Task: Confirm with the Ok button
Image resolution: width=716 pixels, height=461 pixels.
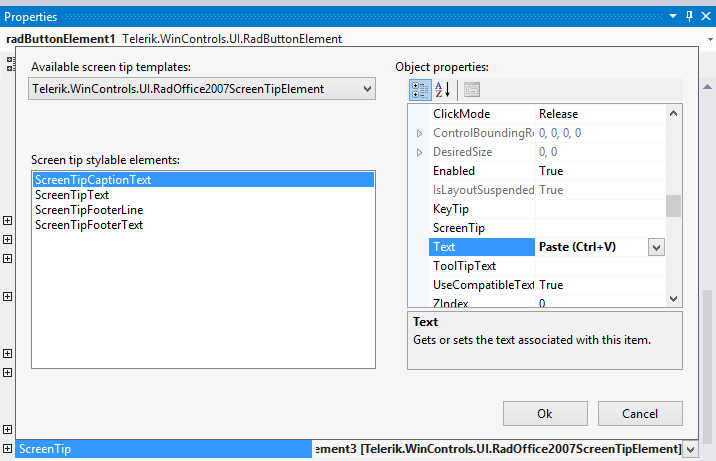Action: point(545,414)
